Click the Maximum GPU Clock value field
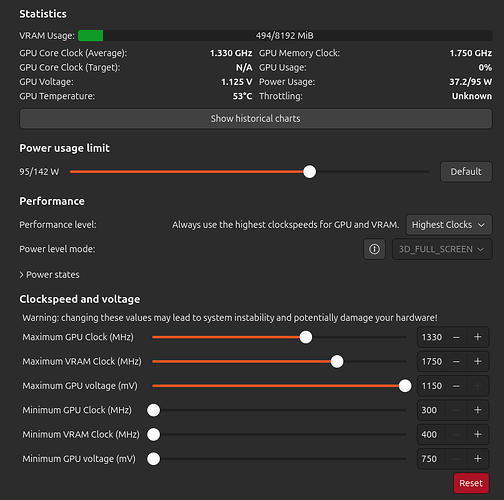 coord(432,337)
